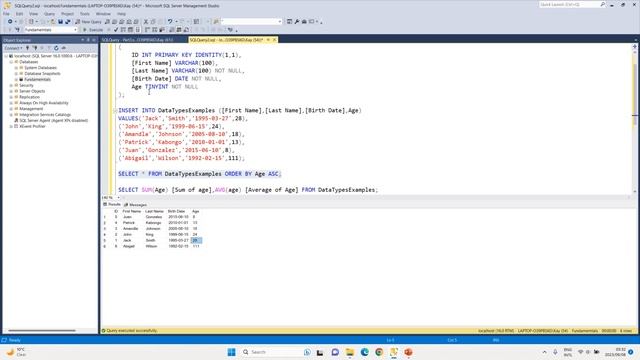Pin the Object Explorer panel with auto-hide icon
This screenshot has width=640, height=360.
88,40
